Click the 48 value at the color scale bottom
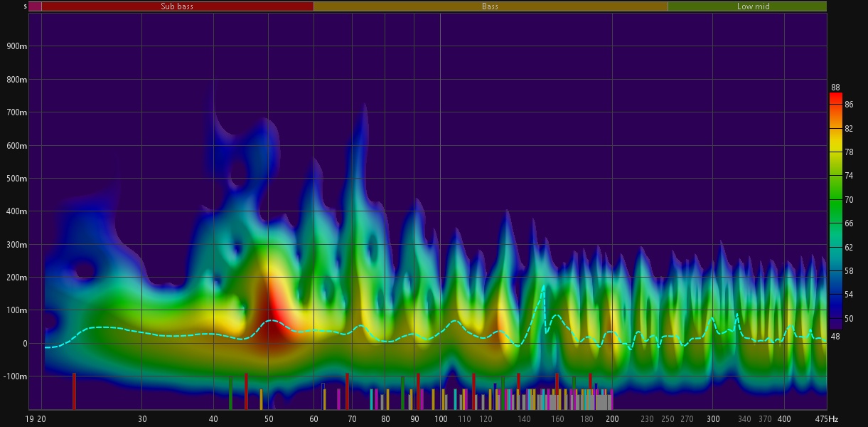The width and height of the screenshot is (868, 427). tap(835, 337)
